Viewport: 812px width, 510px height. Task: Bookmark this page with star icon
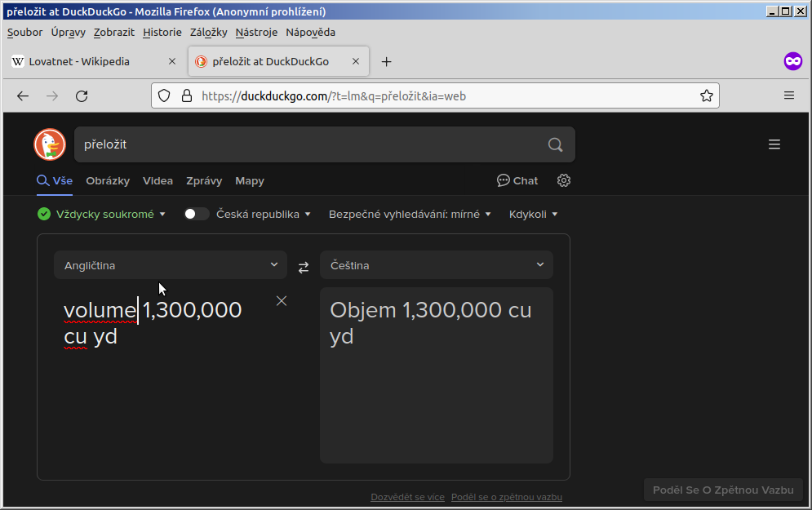click(x=706, y=95)
